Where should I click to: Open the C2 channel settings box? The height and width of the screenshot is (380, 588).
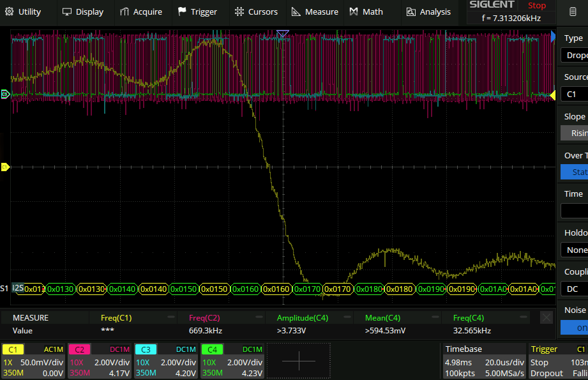click(99, 361)
